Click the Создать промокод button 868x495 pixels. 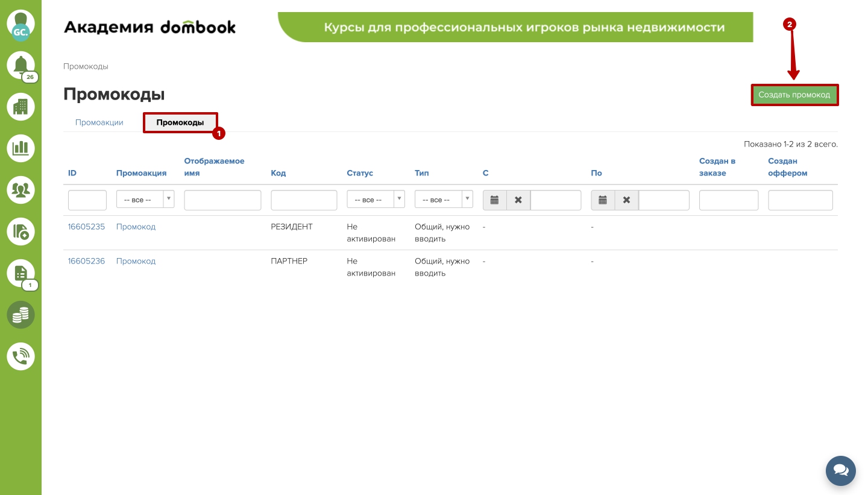click(794, 95)
